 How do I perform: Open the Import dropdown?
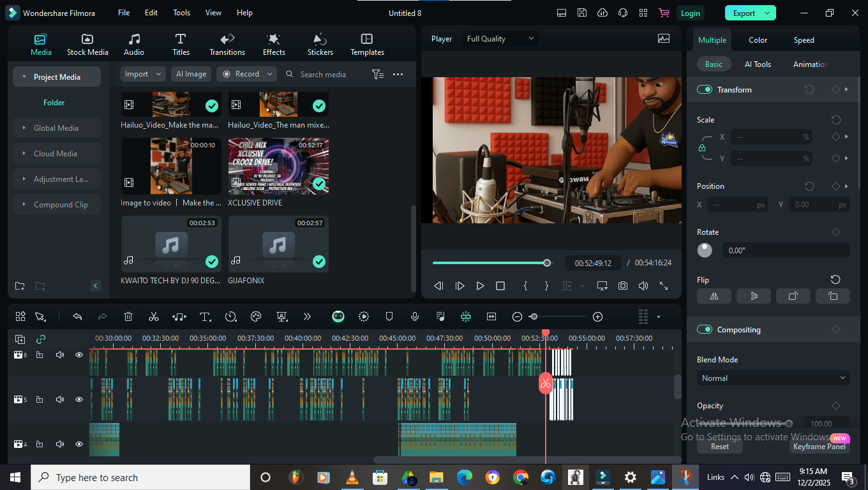[x=143, y=74]
